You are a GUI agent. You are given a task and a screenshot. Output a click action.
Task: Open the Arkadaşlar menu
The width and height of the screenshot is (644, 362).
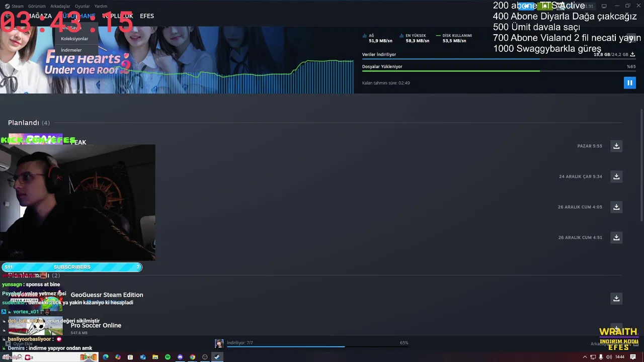[60, 6]
